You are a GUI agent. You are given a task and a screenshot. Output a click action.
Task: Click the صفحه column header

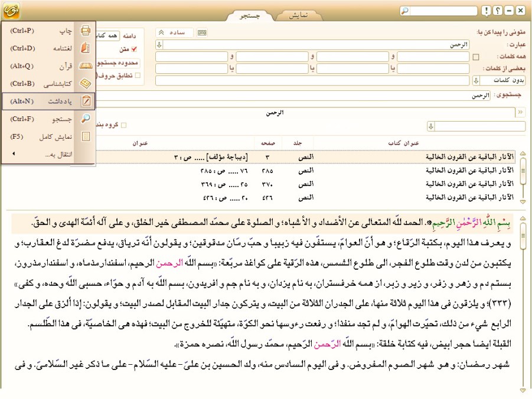pyautogui.click(x=267, y=143)
